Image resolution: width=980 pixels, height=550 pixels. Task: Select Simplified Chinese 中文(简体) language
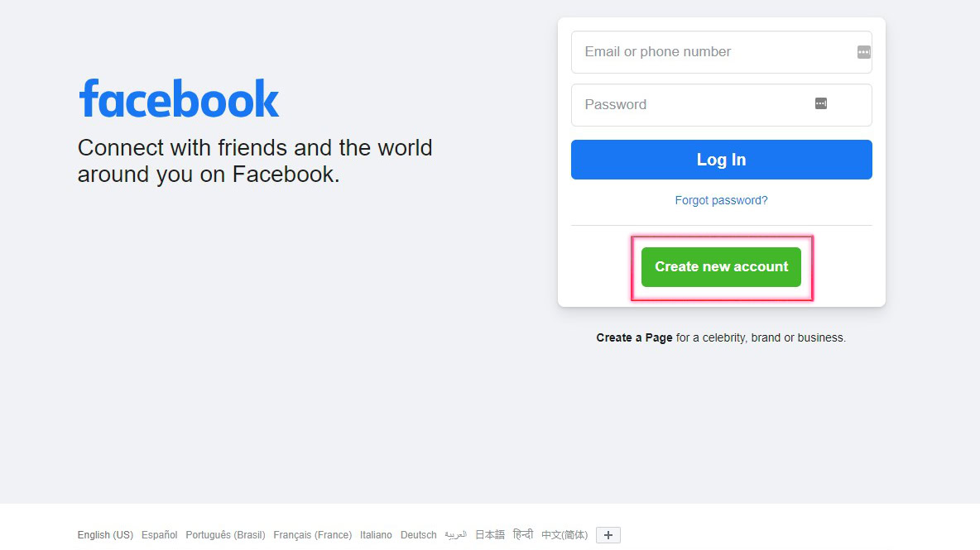coord(564,535)
